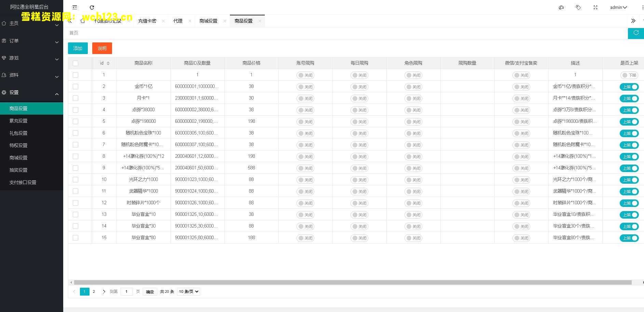Open the tabs overflow double-arrow icon
This screenshot has width=644, height=312.
[633, 21]
